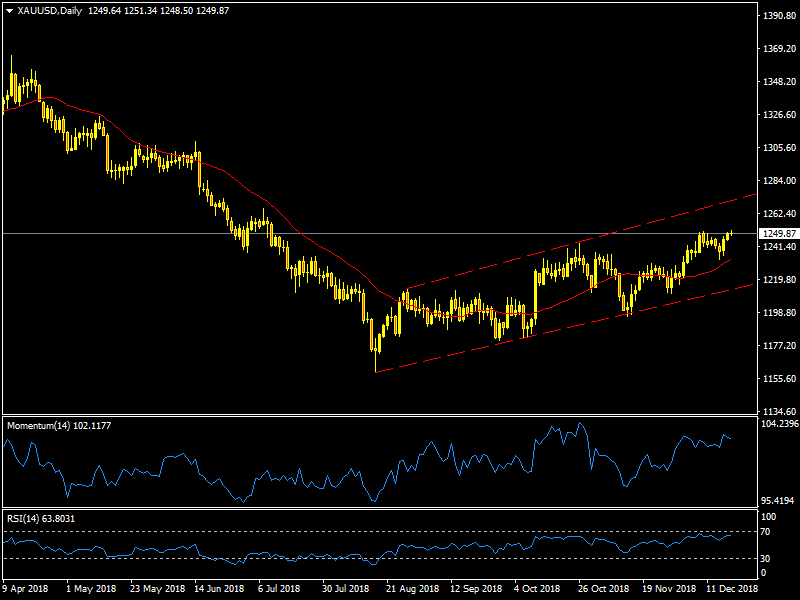800x600 pixels.
Task: Click the RSI(14) indicator label
Action: tap(24, 518)
